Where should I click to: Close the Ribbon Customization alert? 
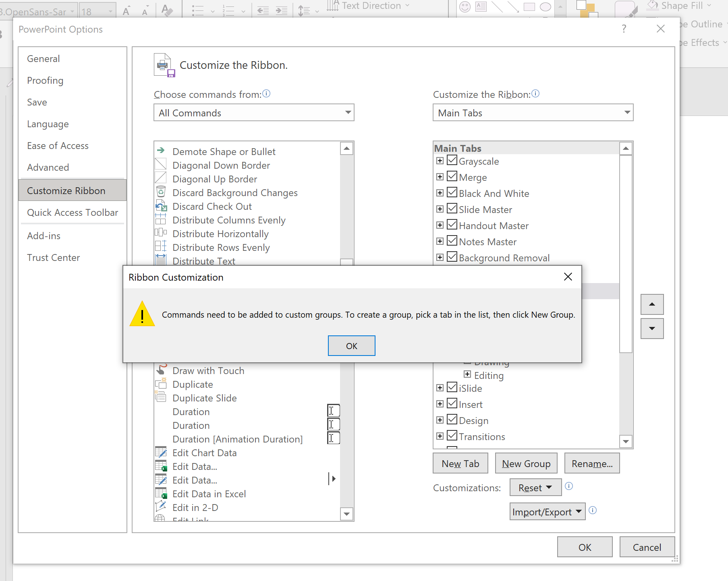point(568,277)
